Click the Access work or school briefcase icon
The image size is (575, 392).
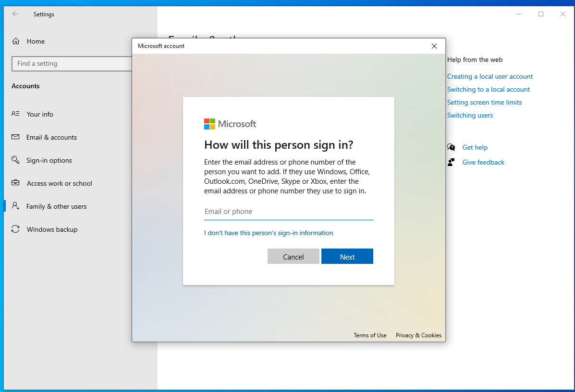pos(15,183)
